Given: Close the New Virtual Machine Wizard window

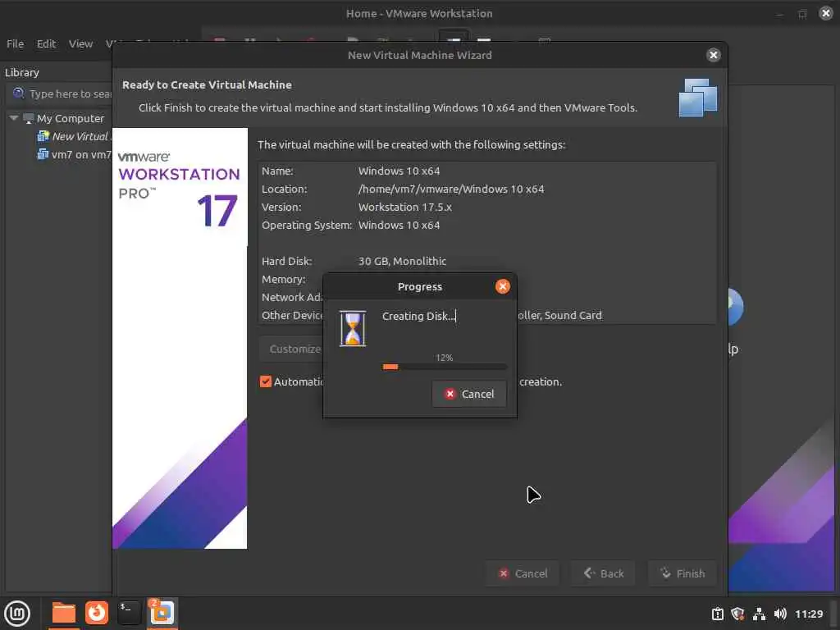Looking at the screenshot, I should point(713,55).
